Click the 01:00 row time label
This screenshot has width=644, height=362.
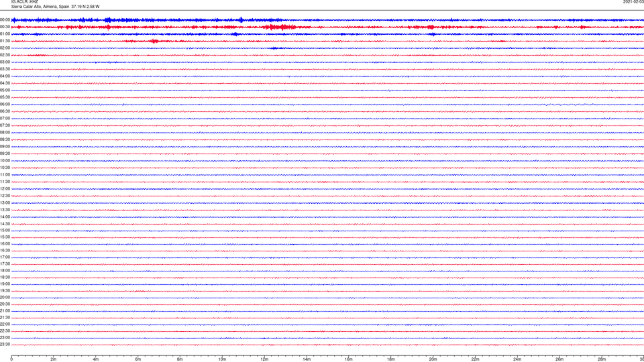[5, 34]
